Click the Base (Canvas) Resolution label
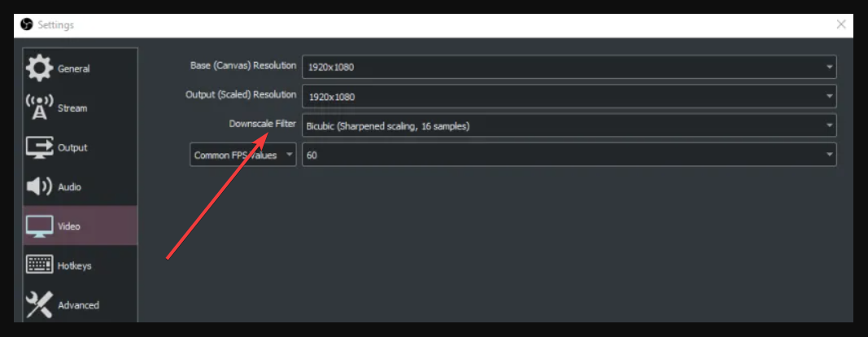The width and height of the screenshot is (868, 337). 243,65
